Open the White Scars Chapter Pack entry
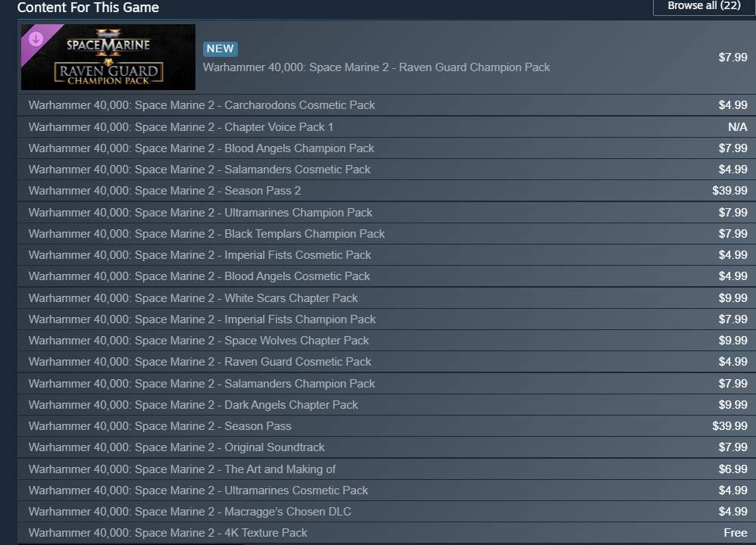The height and width of the screenshot is (545, 756). pyautogui.click(x=386, y=297)
